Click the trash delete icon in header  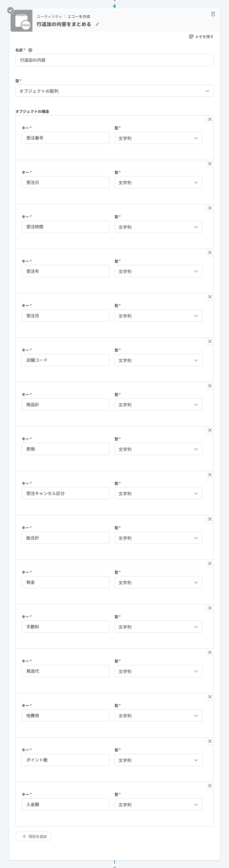coord(213,14)
